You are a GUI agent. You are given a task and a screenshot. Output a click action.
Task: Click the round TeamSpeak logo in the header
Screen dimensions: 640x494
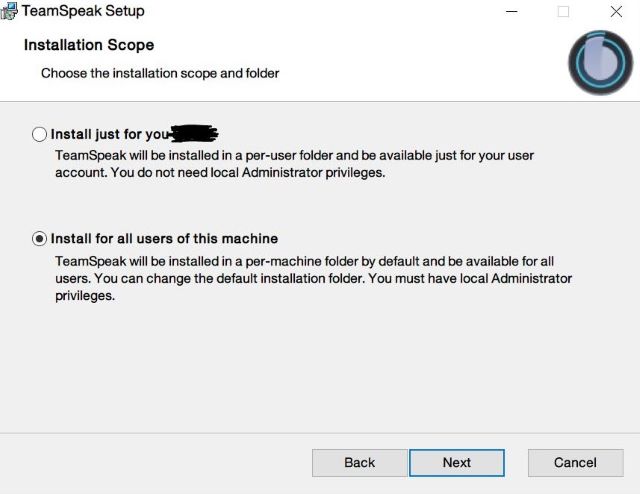pyautogui.click(x=600, y=62)
